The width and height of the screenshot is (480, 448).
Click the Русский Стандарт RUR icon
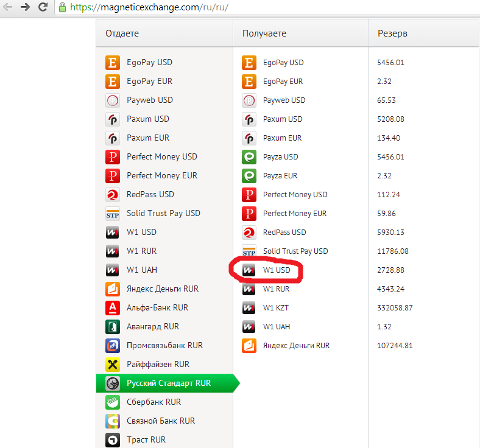click(x=113, y=383)
